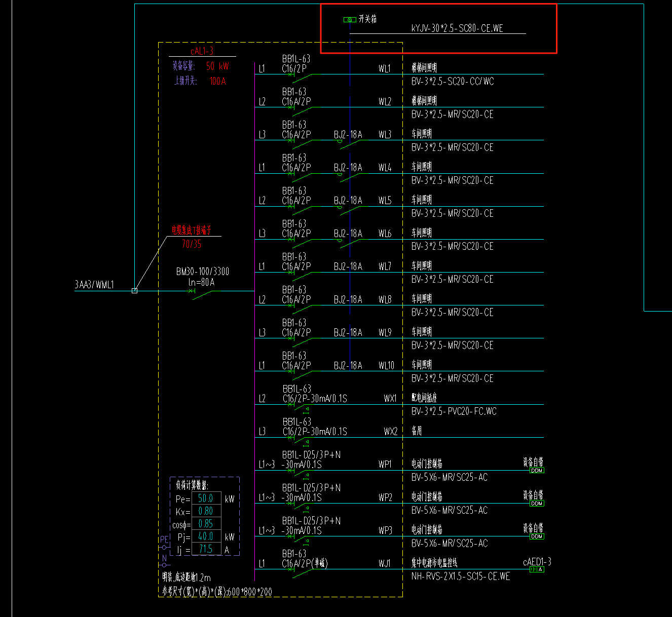This screenshot has width=672, height=617.
Task: Select wire text NH-RVS-2X1.5-SC15-CE.WE
Action: [461, 576]
